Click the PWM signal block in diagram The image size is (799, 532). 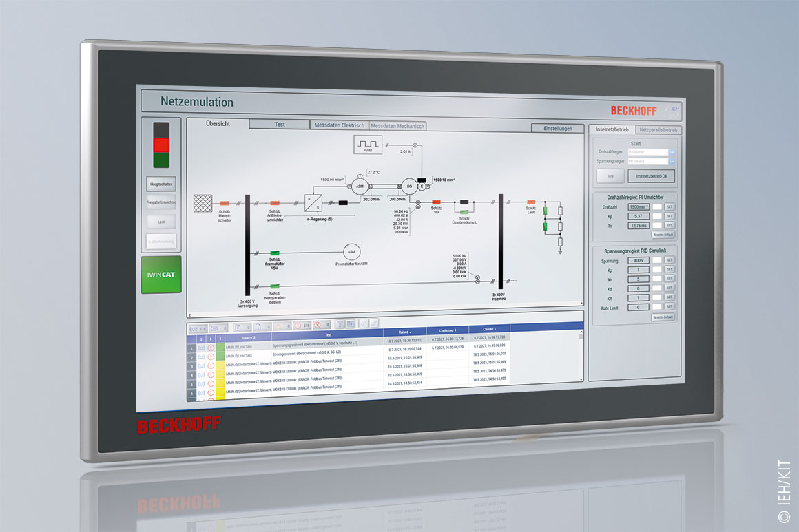[368, 144]
